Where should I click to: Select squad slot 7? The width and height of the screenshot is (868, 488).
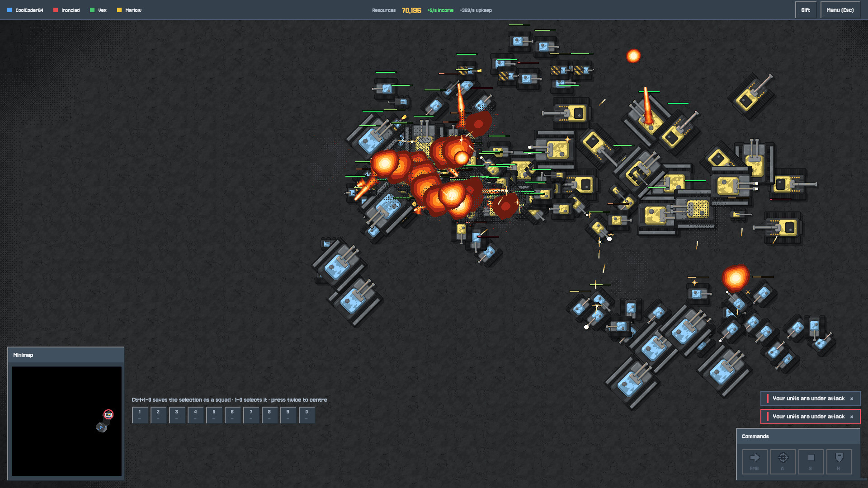[x=251, y=415]
